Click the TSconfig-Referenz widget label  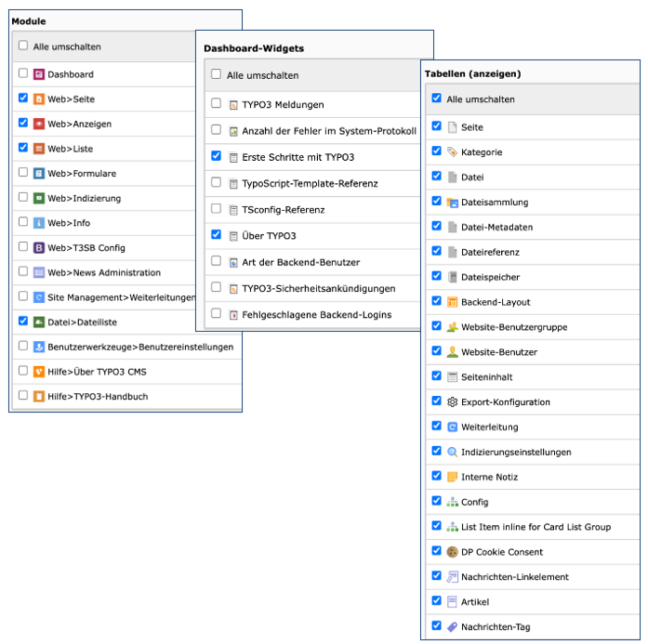pos(283,210)
